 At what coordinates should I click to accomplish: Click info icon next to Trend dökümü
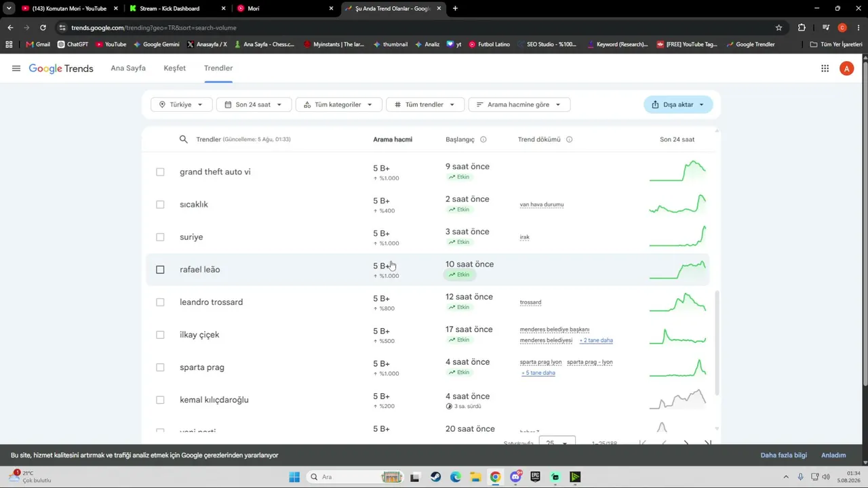(569, 140)
